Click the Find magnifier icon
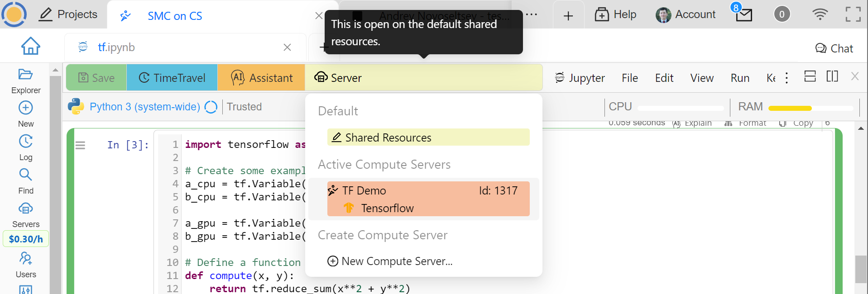This screenshot has height=294, width=868. click(25, 175)
